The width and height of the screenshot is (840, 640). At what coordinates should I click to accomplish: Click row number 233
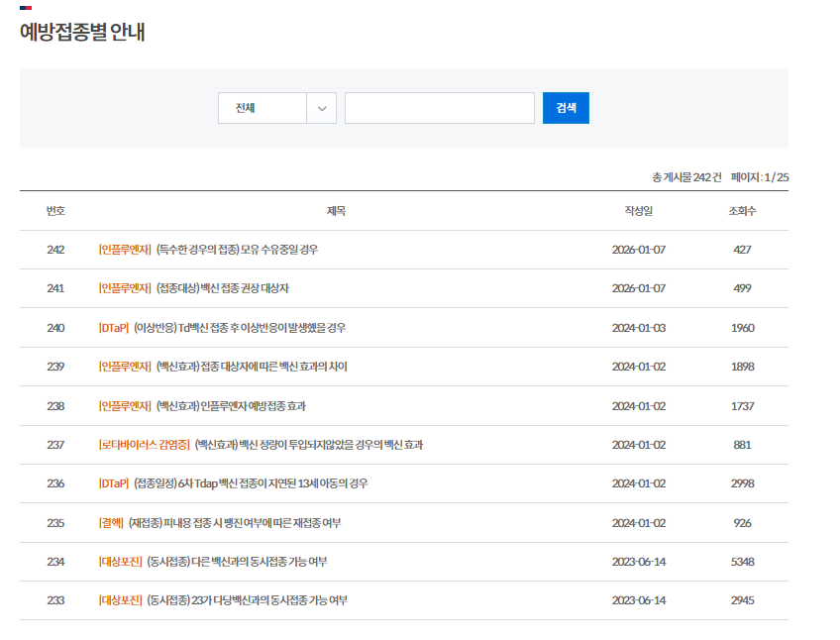coord(55,600)
